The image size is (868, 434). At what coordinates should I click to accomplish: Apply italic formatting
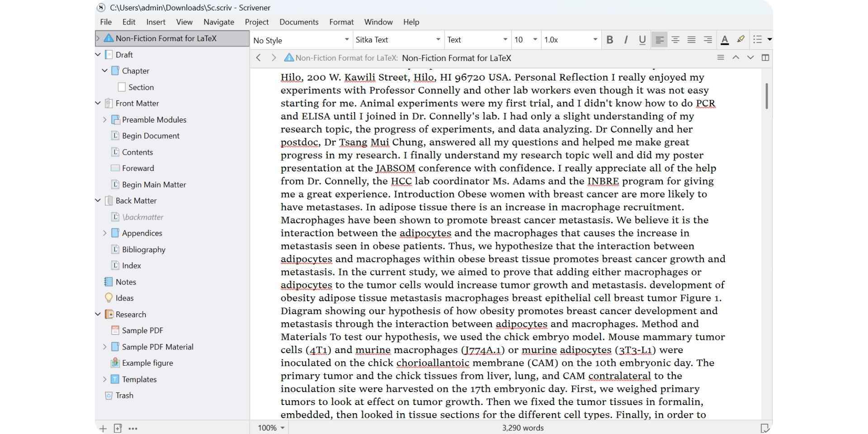(626, 40)
